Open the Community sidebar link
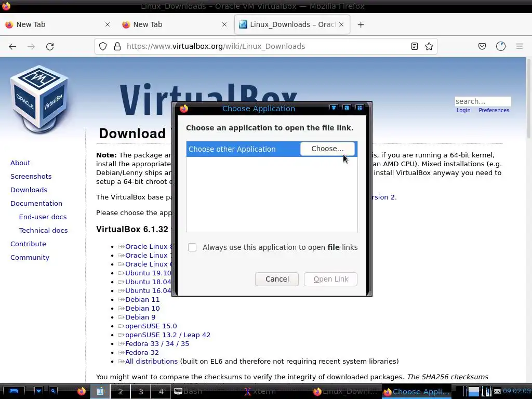This screenshot has width=532, height=399. [x=30, y=258]
